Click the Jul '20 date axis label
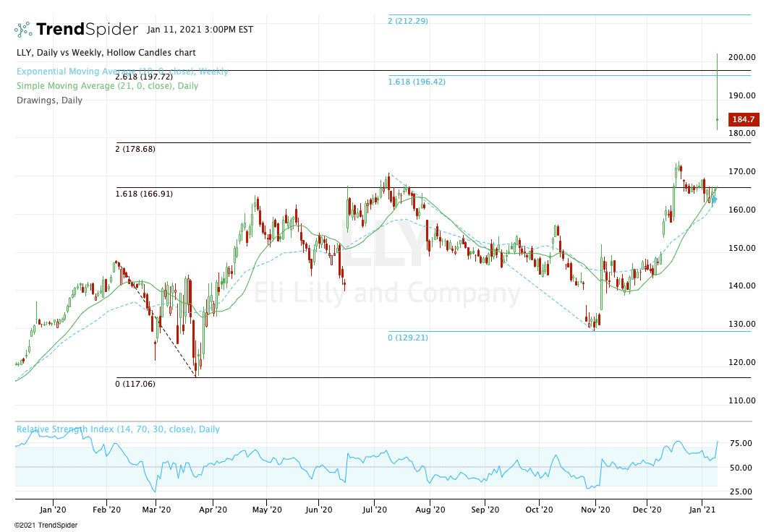774x532 pixels. click(374, 510)
